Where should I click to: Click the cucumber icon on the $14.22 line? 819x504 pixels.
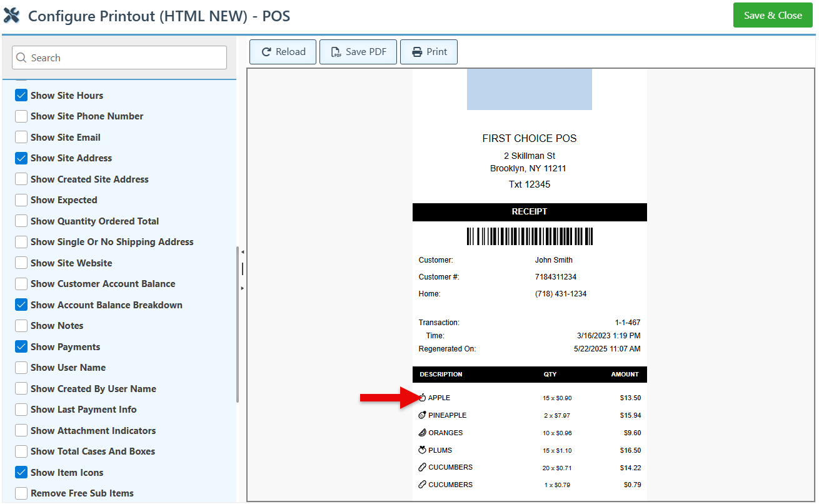pos(422,468)
